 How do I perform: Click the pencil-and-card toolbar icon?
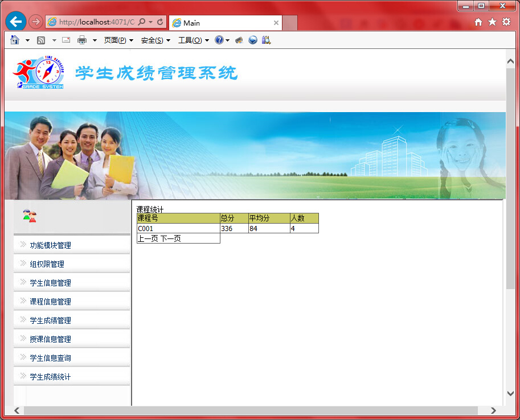point(239,40)
